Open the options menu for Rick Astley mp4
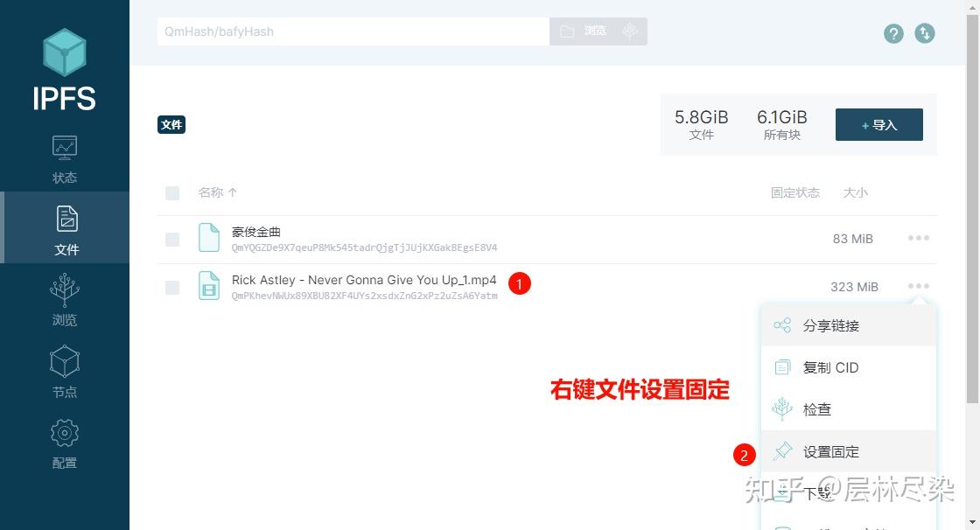The height and width of the screenshot is (530, 980). click(x=918, y=286)
